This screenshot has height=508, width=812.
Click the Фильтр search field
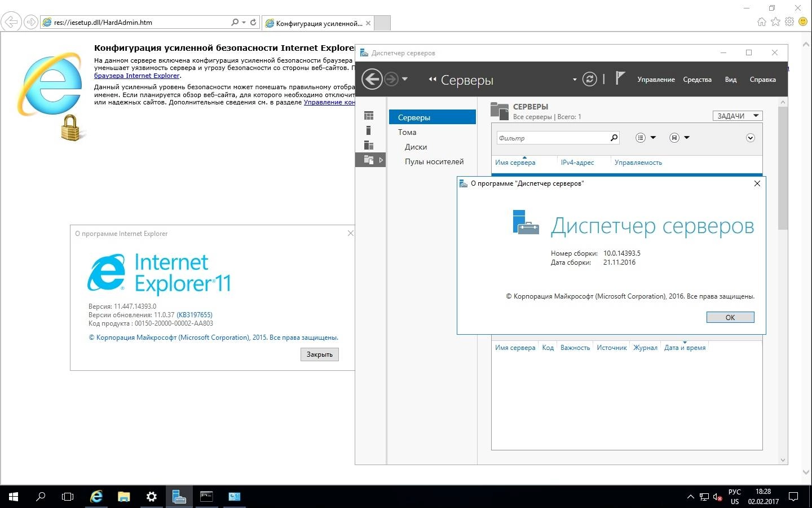point(553,138)
